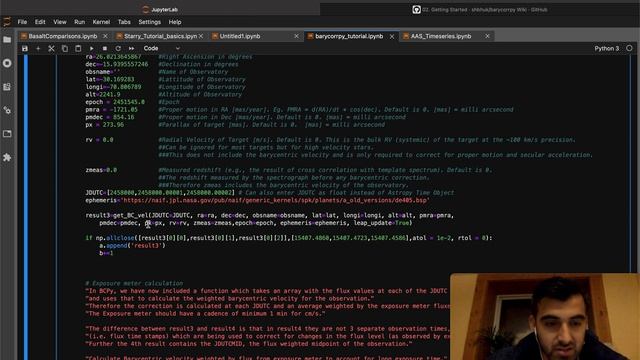This screenshot has height=360, width=640.
Task: Click the 'zmeas=0.0' code line
Action: coord(101,170)
